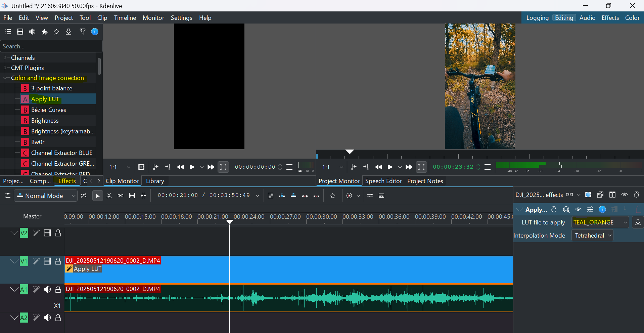Click the project monitor ruler playhead

coord(350,152)
